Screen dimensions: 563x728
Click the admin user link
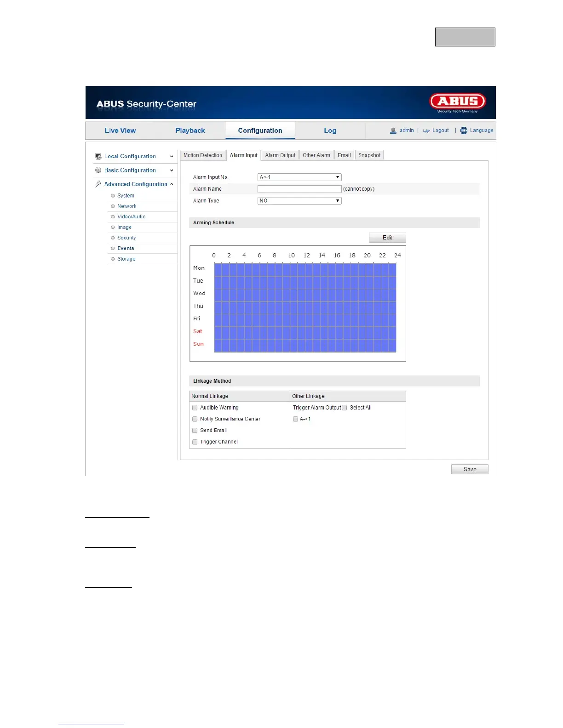[407, 131]
